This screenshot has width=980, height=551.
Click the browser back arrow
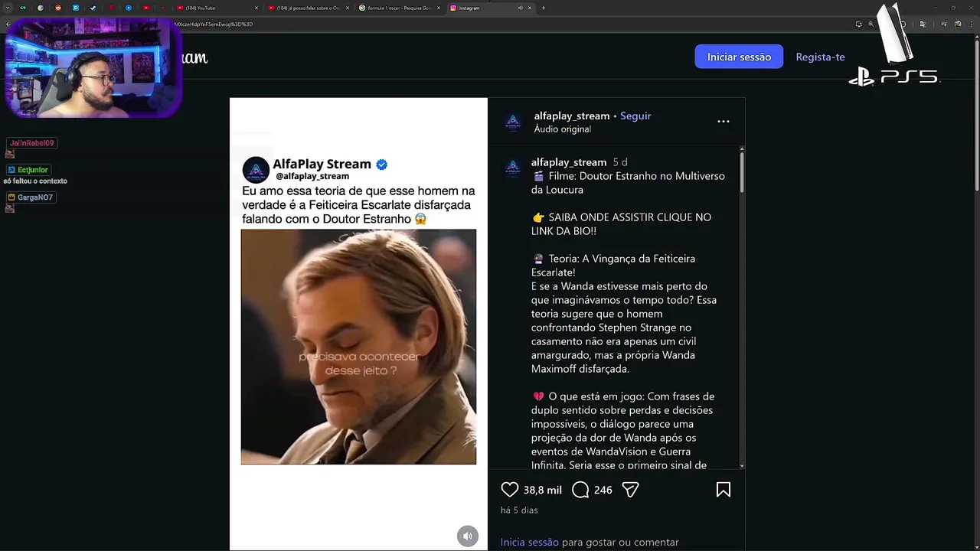click(8, 24)
